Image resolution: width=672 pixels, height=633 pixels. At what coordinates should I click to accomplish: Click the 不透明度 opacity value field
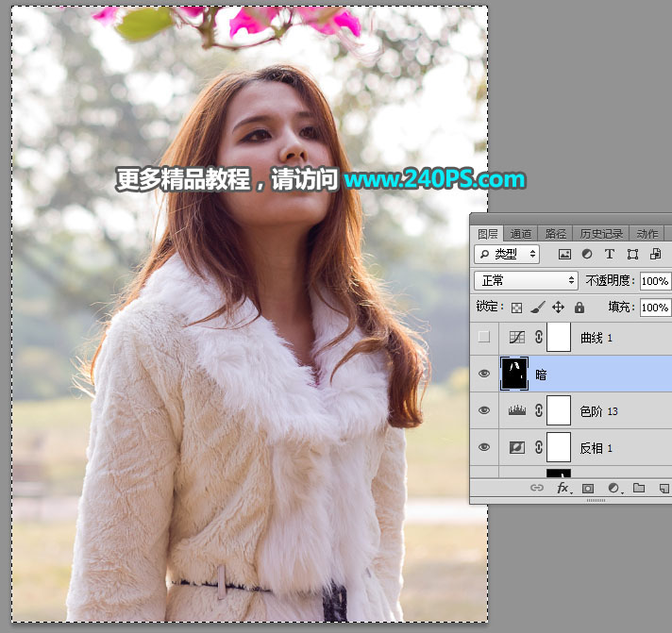coord(654,281)
